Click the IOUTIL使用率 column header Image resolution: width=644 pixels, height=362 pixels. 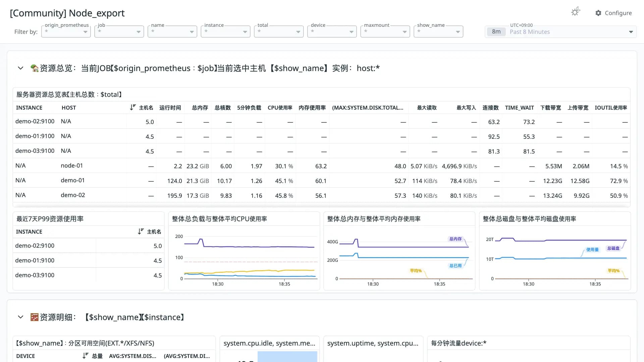click(611, 108)
